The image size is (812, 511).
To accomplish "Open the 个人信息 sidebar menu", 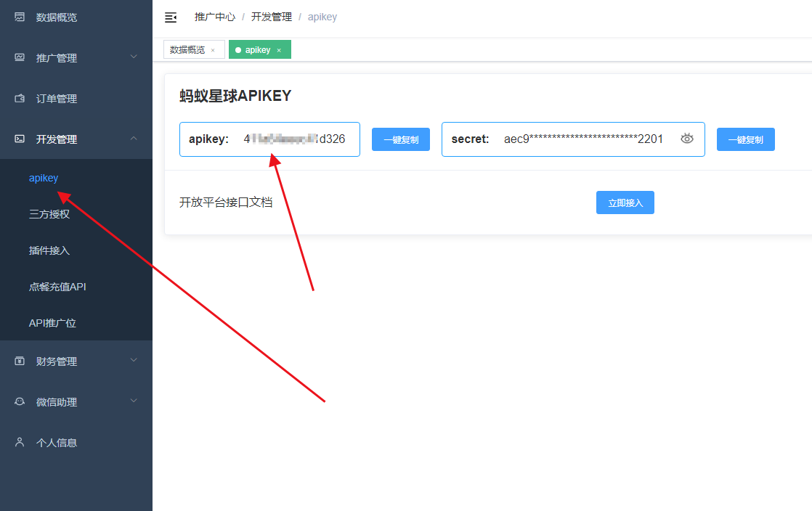I will pyautogui.click(x=76, y=442).
